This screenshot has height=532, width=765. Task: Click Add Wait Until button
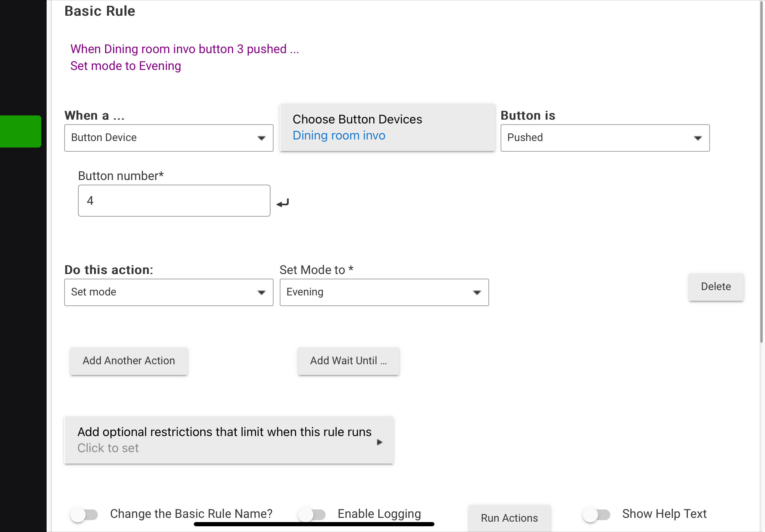[x=348, y=361]
